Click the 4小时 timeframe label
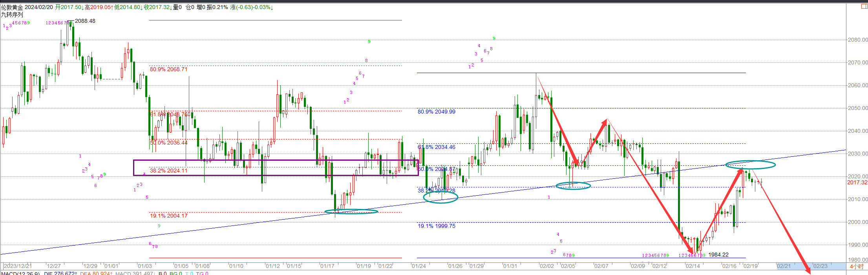 coord(856,266)
